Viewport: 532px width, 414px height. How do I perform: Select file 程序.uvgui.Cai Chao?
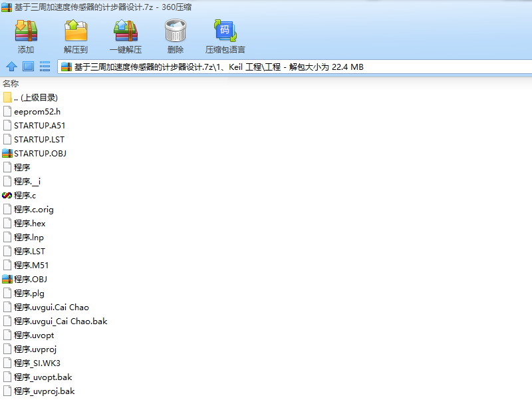pyautogui.click(x=46, y=308)
